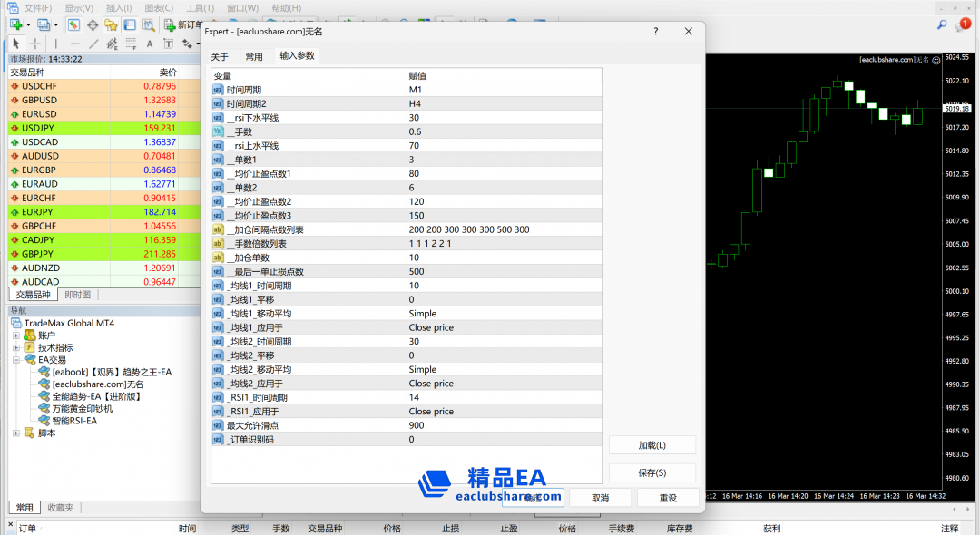Expand the 技术指标 tree node
The width and height of the screenshot is (980, 535).
[16, 347]
